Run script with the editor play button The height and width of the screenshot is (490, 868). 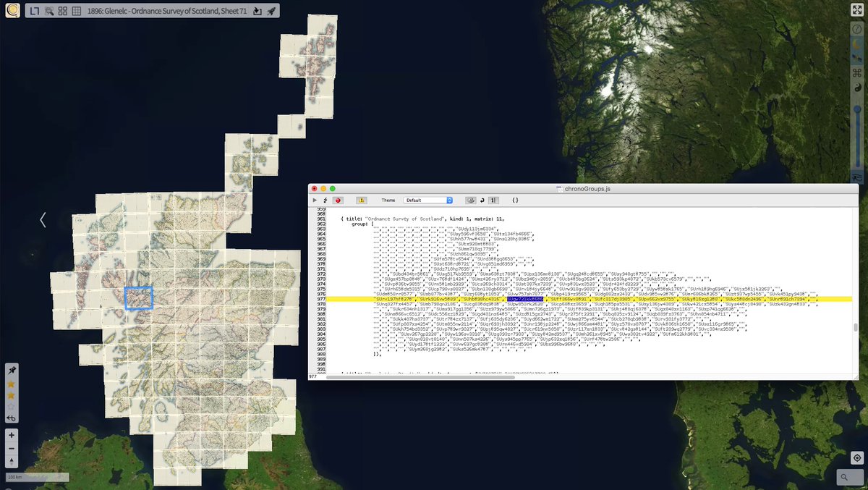315,200
